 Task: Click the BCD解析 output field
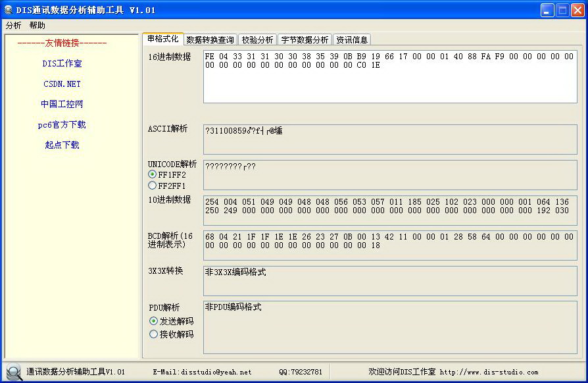[390, 245]
